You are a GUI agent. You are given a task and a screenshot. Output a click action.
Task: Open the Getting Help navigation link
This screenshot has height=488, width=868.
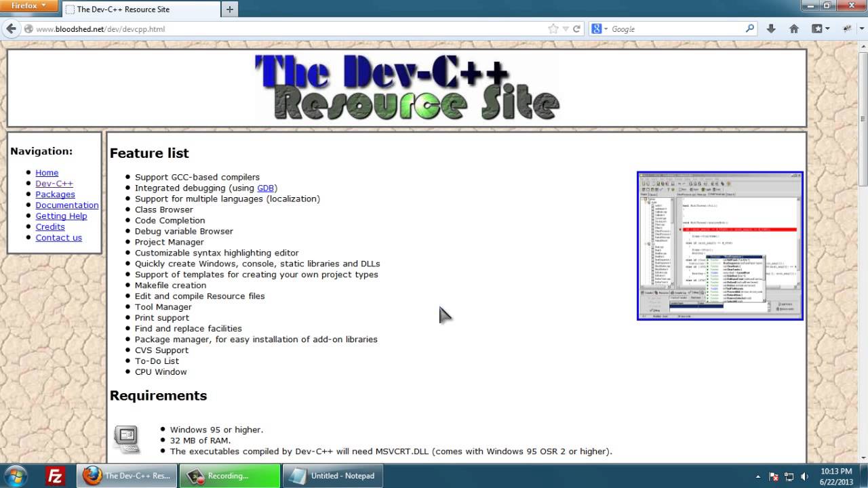tap(61, 216)
